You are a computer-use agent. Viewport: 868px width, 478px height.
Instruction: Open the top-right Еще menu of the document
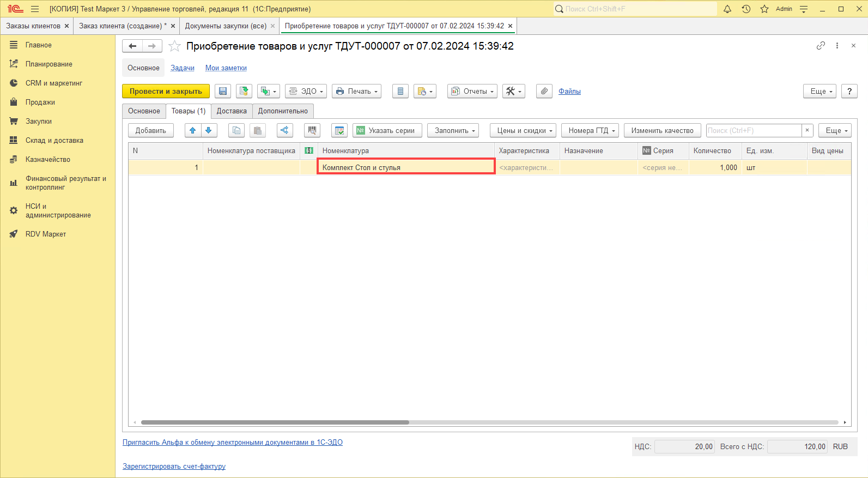click(x=820, y=91)
